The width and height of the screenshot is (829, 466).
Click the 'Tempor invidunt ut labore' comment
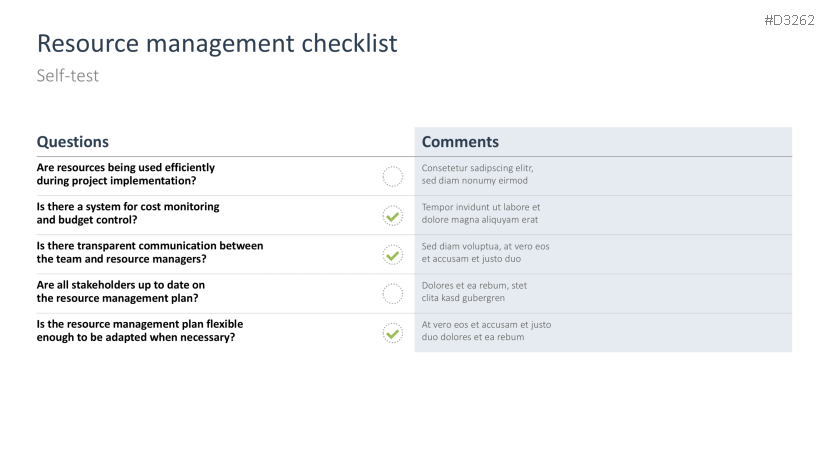click(481, 213)
